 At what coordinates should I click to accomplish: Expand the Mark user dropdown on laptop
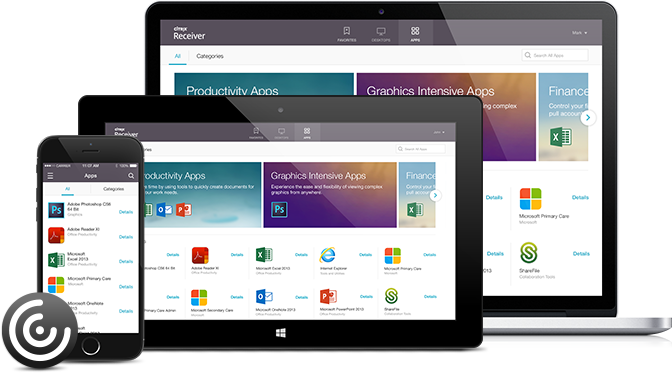coord(579,33)
